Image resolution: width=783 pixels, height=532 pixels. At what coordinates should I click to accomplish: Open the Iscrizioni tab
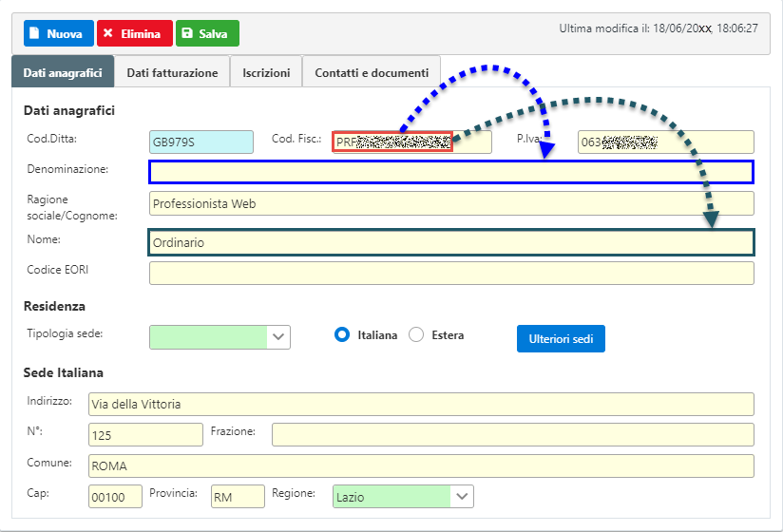click(x=266, y=72)
